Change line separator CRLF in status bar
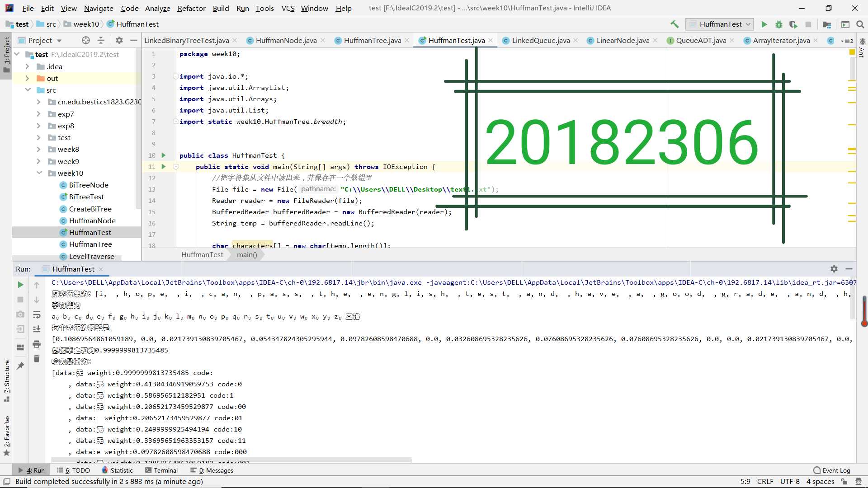 (x=765, y=482)
